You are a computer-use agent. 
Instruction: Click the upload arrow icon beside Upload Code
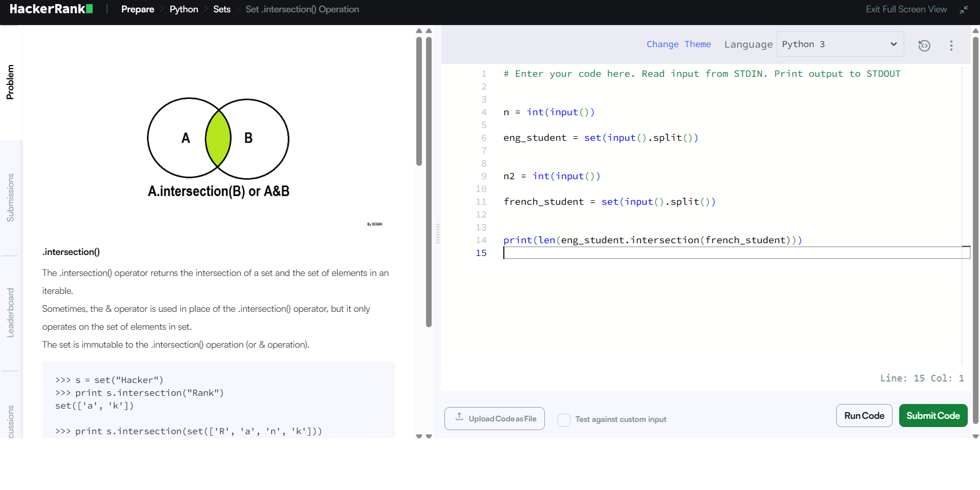(459, 418)
